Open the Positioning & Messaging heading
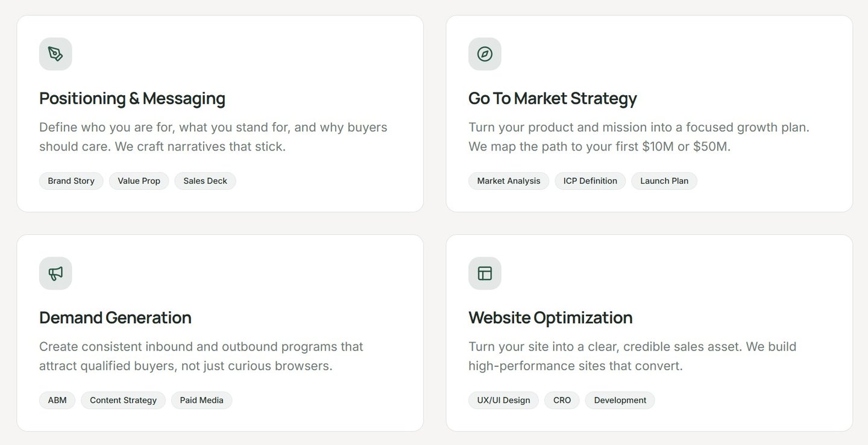The width and height of the screenshot is (868, 445). click(x=132, y=98)
